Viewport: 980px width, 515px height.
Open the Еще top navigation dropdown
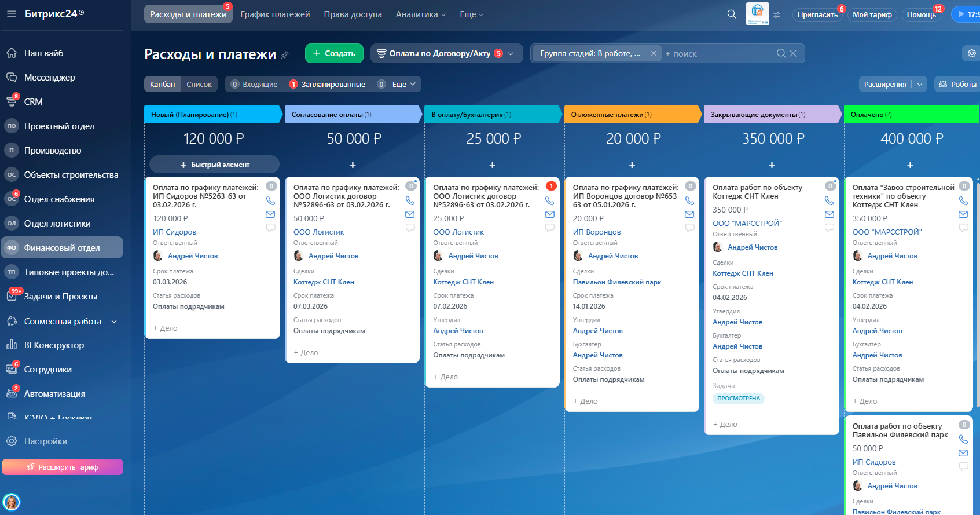[471, 14]
